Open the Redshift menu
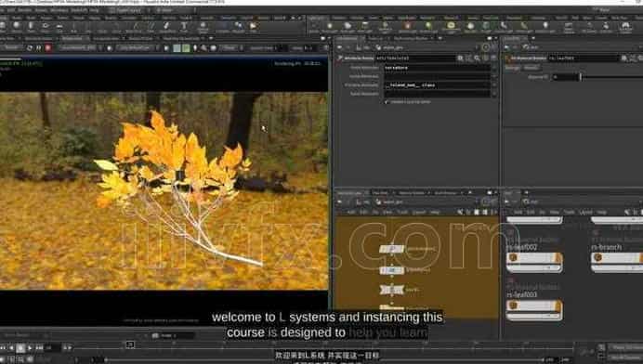643x364 pixels. 79,10
